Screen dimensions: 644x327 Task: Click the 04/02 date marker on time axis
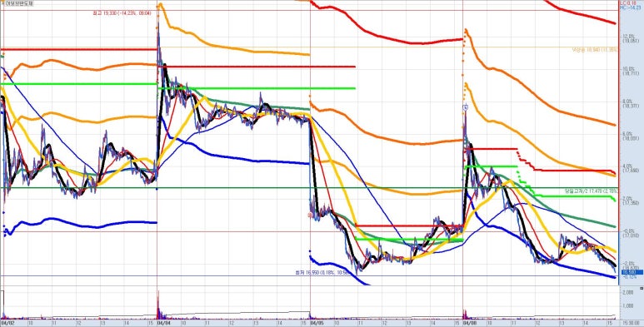point(8,324)
